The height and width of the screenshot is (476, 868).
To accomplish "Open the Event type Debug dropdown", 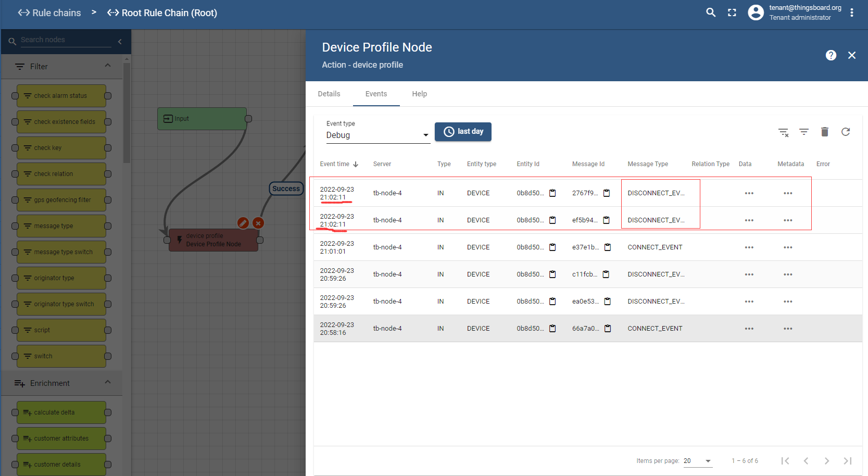I will point(378,134).
